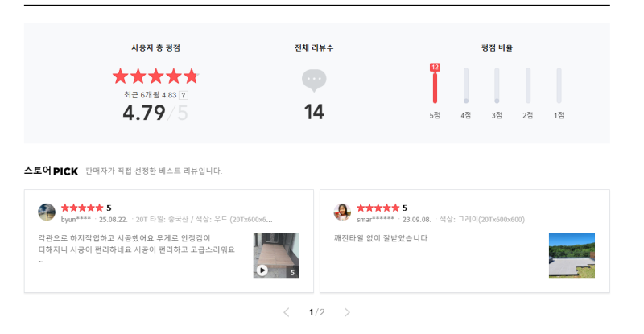The image size is (644, 334).
Task: Open the review text 깨진타일 없이 잘받았습니다
Action: [x=381, y=238]
